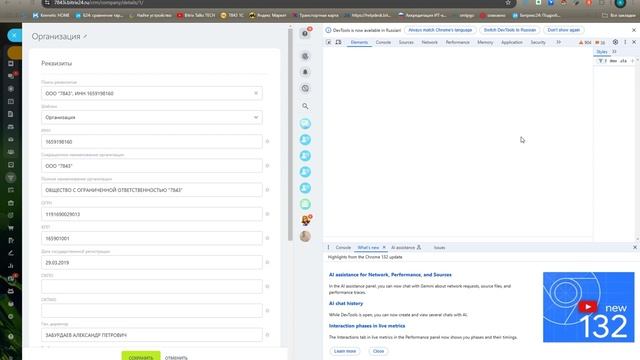The height and width of the screenshot is (360, 640).
Task: Open the user photo avatar in right panel
Action: pyautogui.click(x=305, y=236)
